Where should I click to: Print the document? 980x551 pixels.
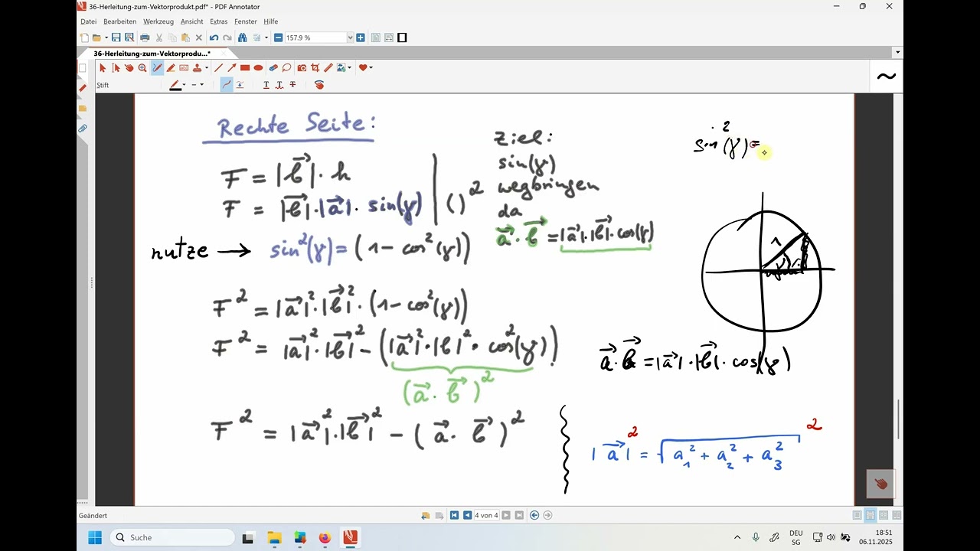tap(145, 37)
